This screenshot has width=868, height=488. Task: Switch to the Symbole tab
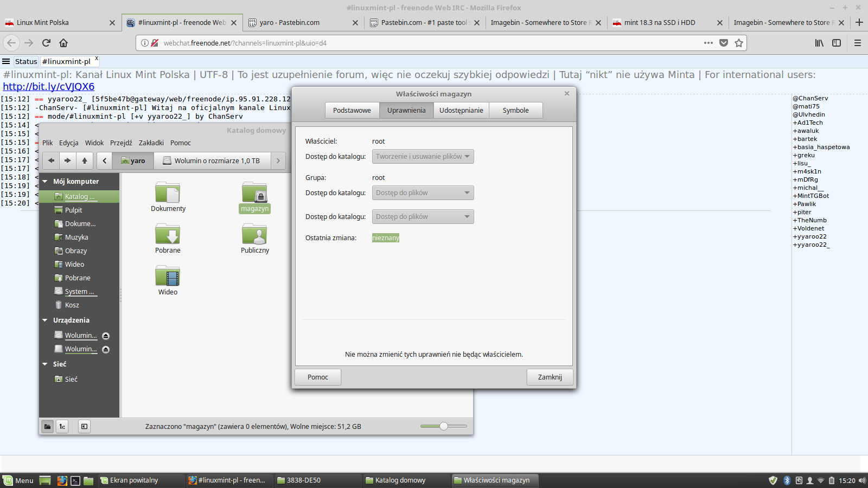515,110
